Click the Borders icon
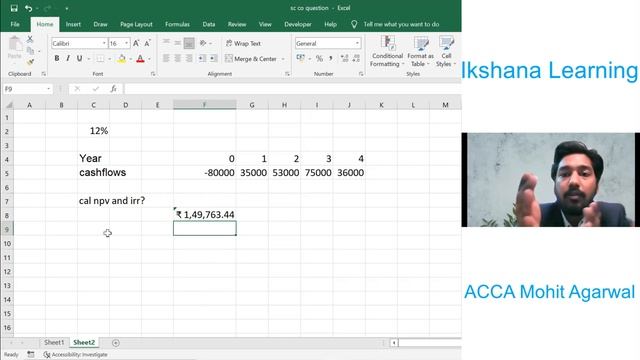640x360 pixels. point(100,59)
